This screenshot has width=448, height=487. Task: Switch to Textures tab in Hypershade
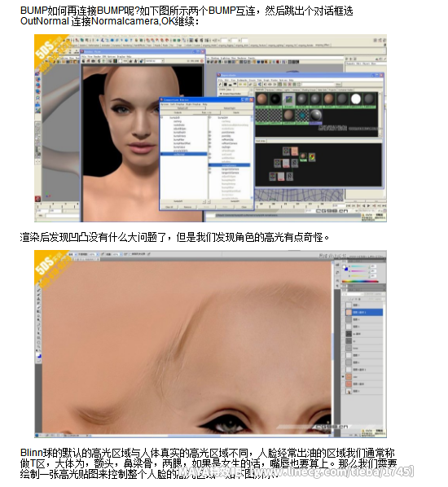click(270, 90)
